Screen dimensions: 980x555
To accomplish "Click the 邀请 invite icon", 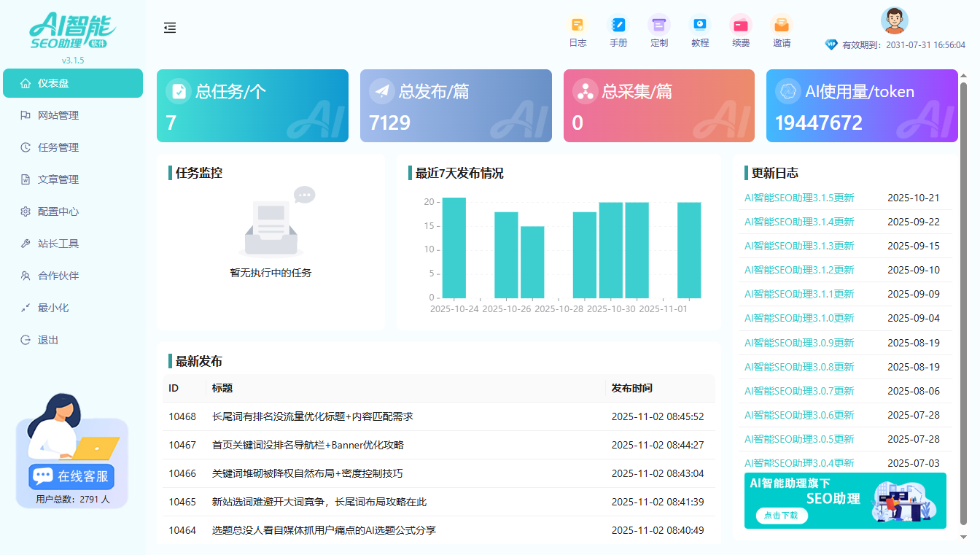I will click(782, 25).
